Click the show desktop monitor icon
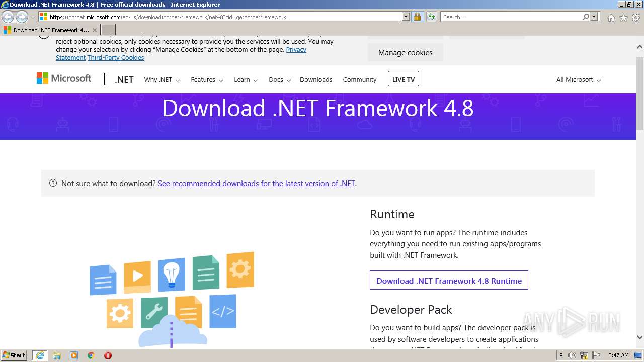 (638, 355)
